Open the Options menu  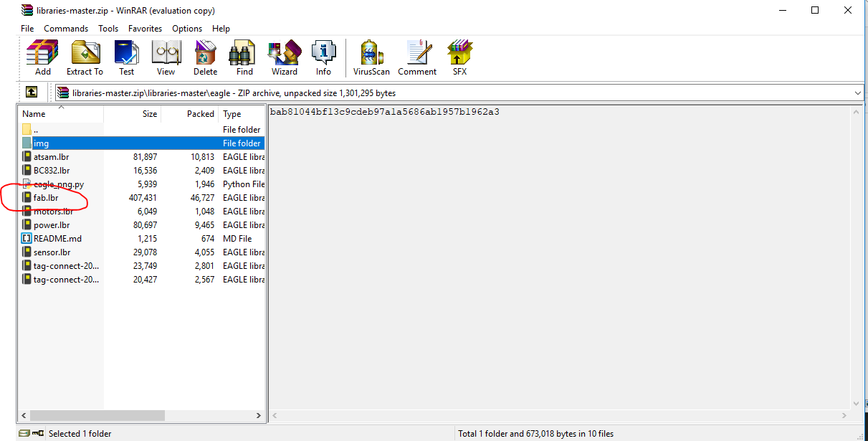pos(187,29)
